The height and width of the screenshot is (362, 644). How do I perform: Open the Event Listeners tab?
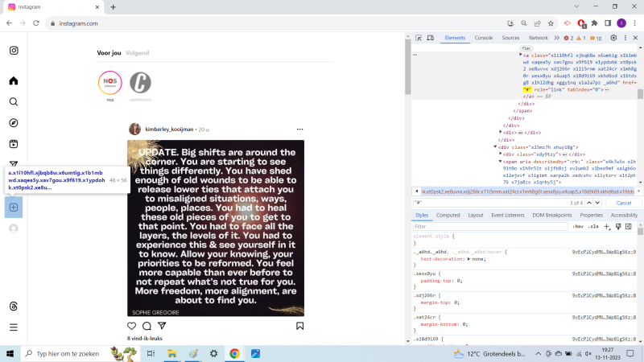click(x=508, y=215)
